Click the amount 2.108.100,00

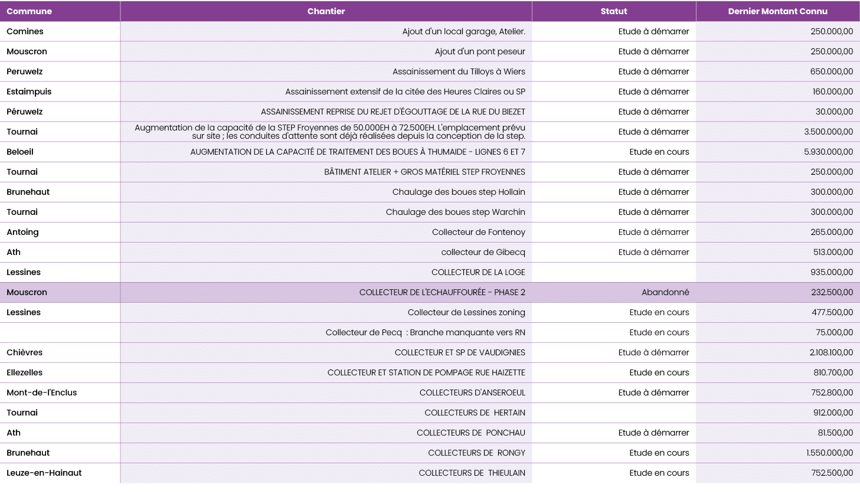pyautogui.click(x=831, y=352)
